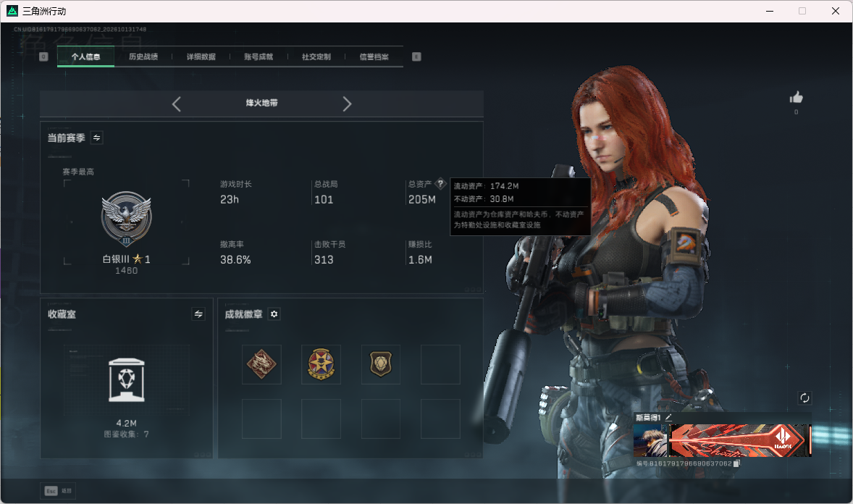Click the player avatar thumbnail
The image size is (853, 504).
pyautogui.click(x=651, y=440)
